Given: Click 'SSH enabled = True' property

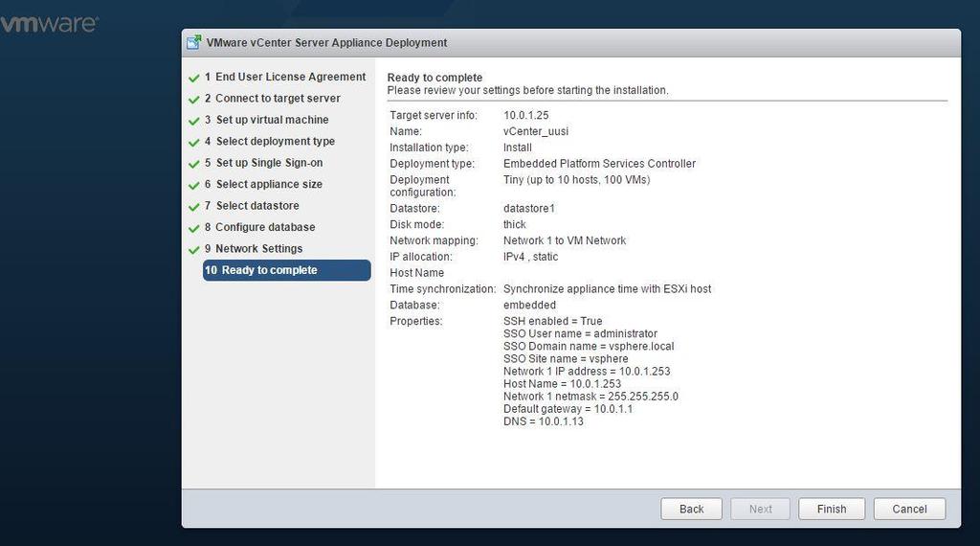Looking at the screenshot, I should click(x=552, y=321).
